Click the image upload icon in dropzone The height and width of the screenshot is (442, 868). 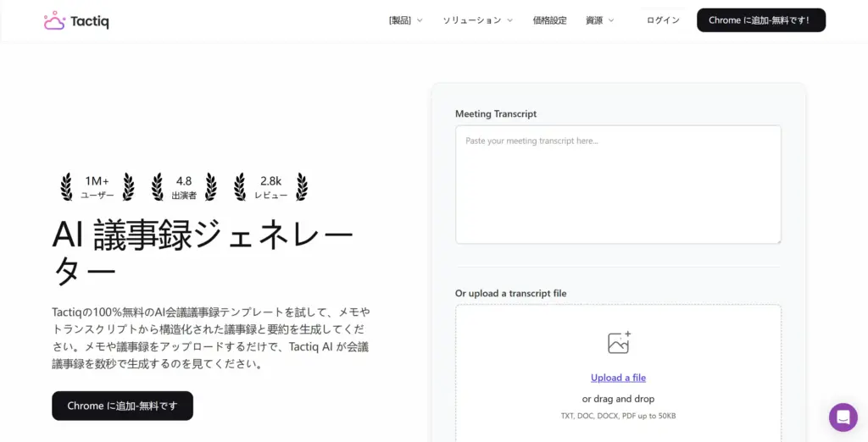(x=619, y=343)
